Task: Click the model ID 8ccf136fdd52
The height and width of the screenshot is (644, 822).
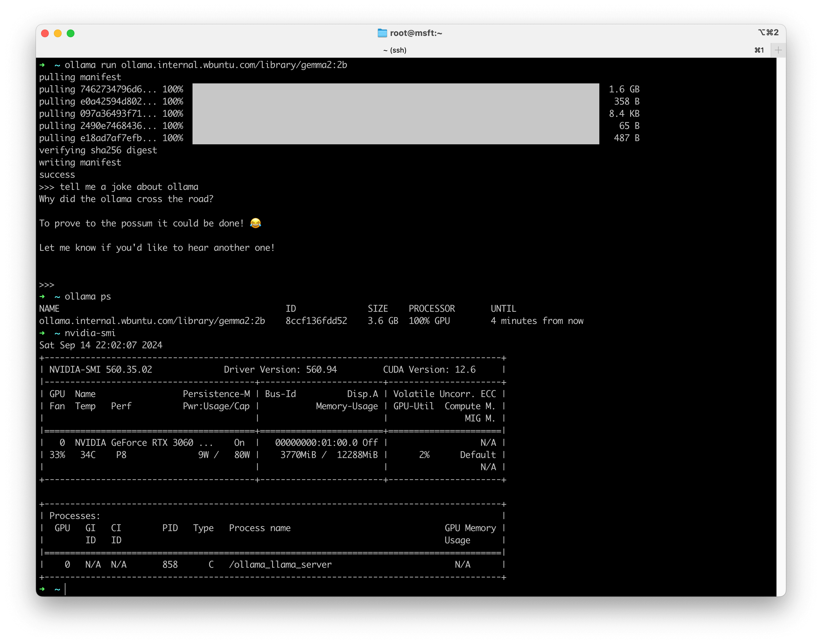Action: point(316,321)
